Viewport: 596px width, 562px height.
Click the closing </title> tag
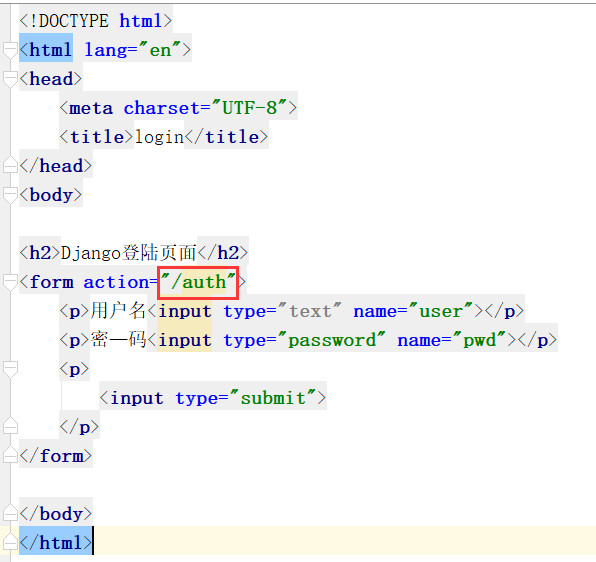[x=227, y=137]
